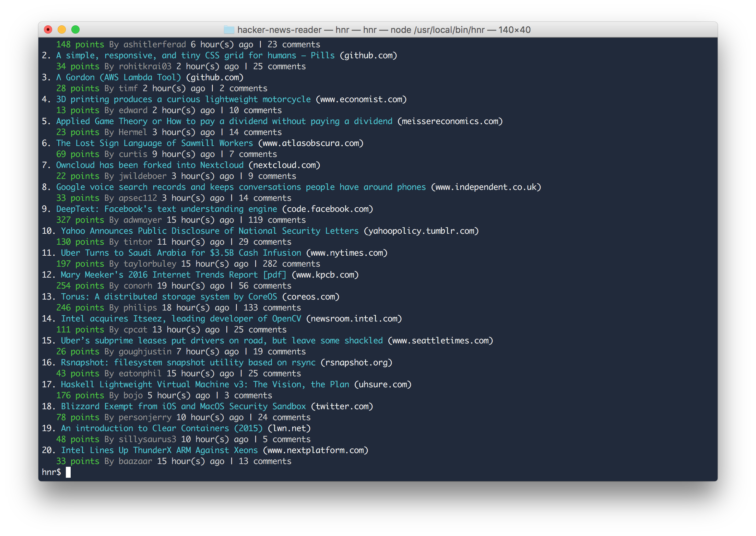This screenshot has width=756, height=536.
Task: Click "282 comments" on the Uber story
Action: click(x=291, y=264)
